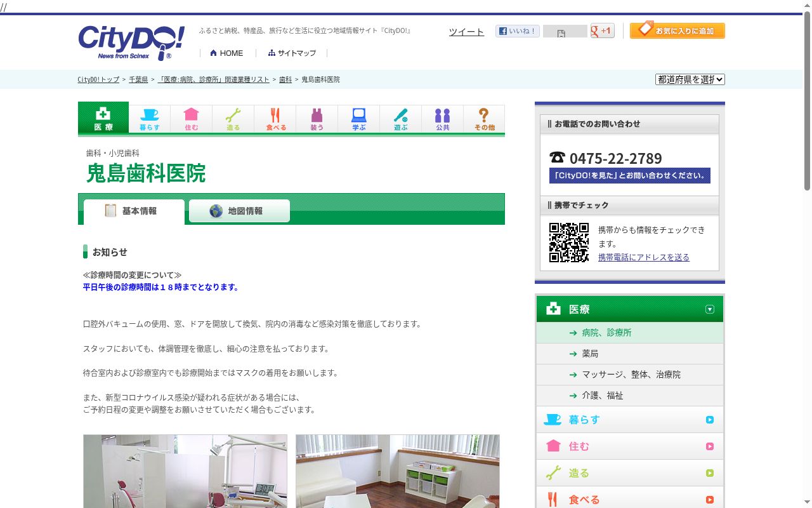The image size is (812, 508).
Task: Open the 造る build category icon
Action: 233,119
